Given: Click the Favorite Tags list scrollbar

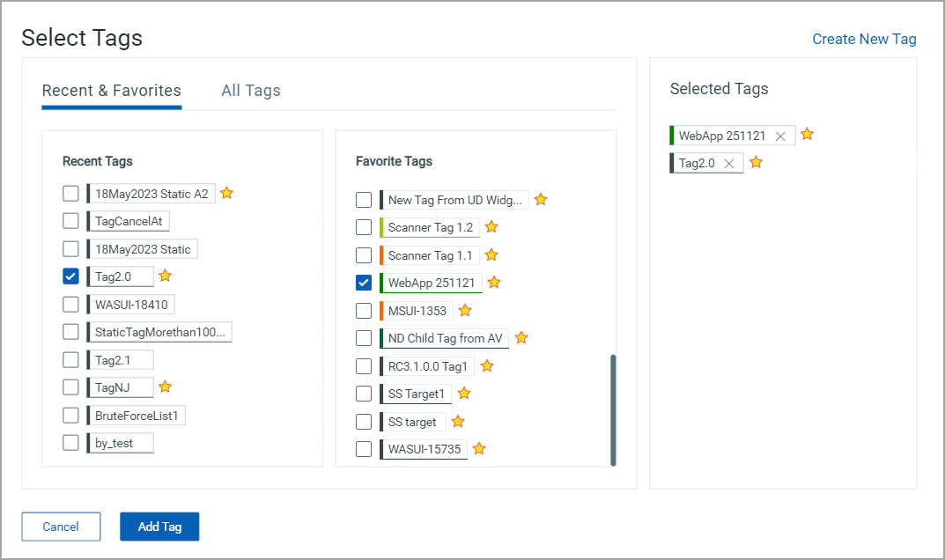Looking at the screenshot, I should tap(613, 409).
